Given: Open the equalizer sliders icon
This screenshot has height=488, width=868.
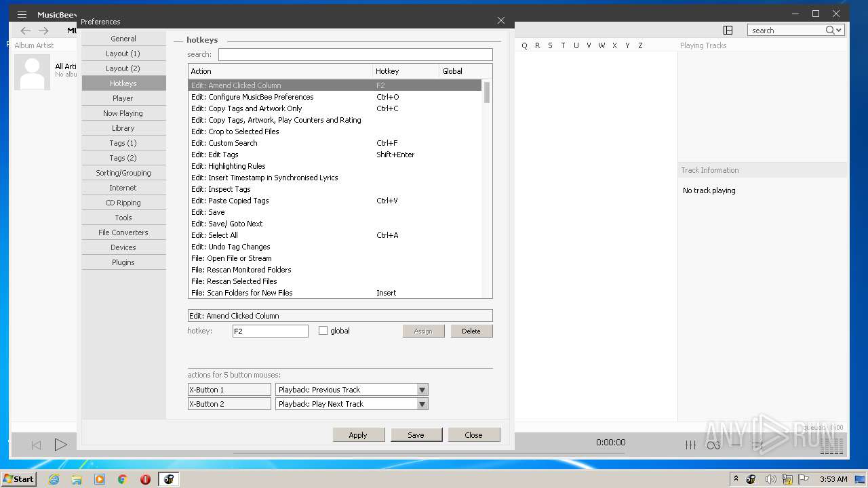Looking at the screenshot, I should [x=690, y=445].
